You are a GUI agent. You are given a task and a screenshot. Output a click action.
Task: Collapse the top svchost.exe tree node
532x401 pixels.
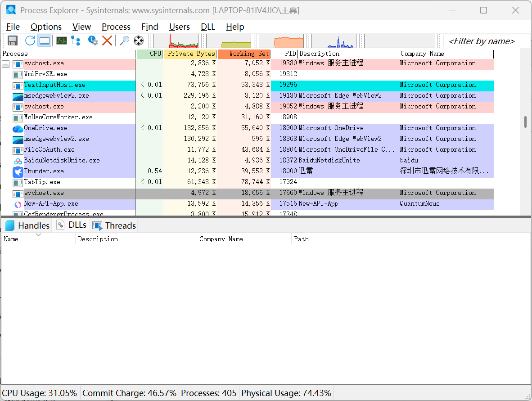(6, 64)
